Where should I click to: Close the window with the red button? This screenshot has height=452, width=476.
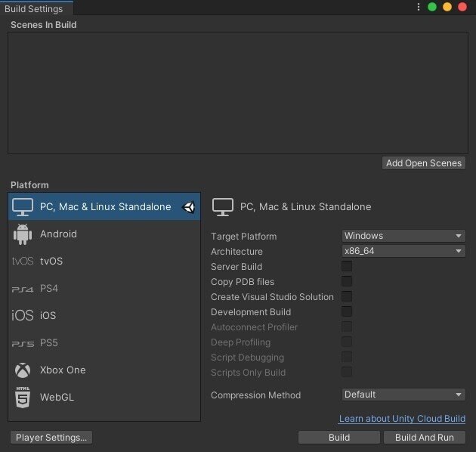pyautogui.click(x=462, y=7)
